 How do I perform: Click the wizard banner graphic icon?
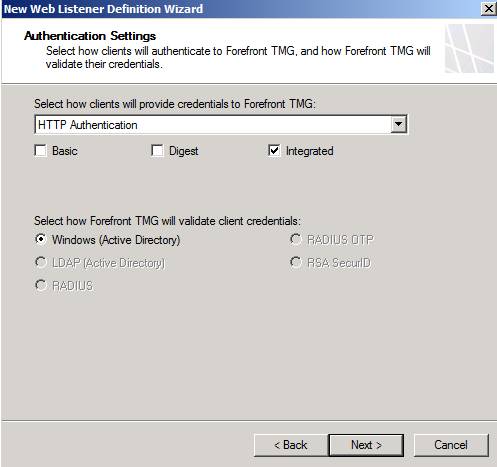[469, 49]
